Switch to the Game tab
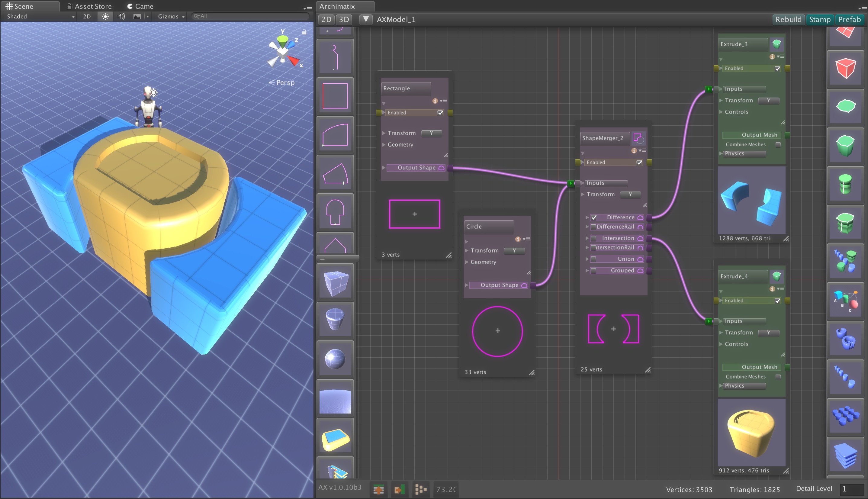Viewport: 868px width, 499px height. coord(140,6)
